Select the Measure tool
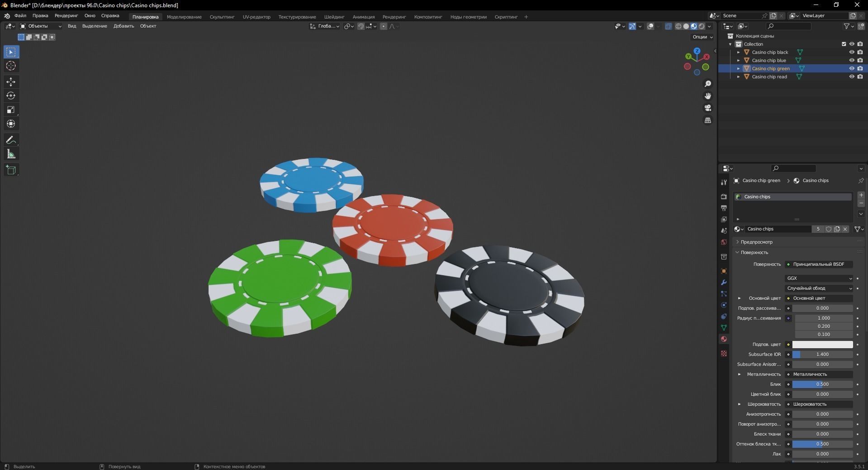 (x=11, y=154)
